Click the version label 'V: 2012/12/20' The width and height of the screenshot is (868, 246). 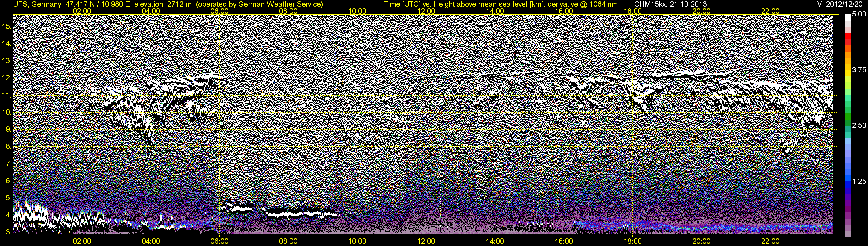coord(840,4)
